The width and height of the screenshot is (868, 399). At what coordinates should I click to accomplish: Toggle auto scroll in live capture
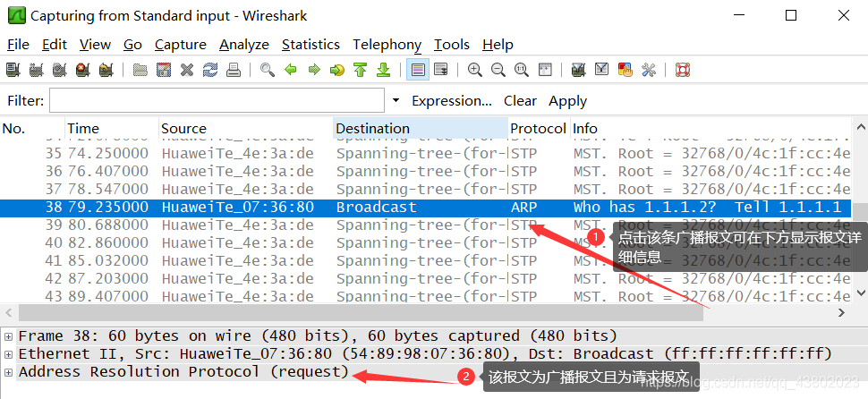441,70
